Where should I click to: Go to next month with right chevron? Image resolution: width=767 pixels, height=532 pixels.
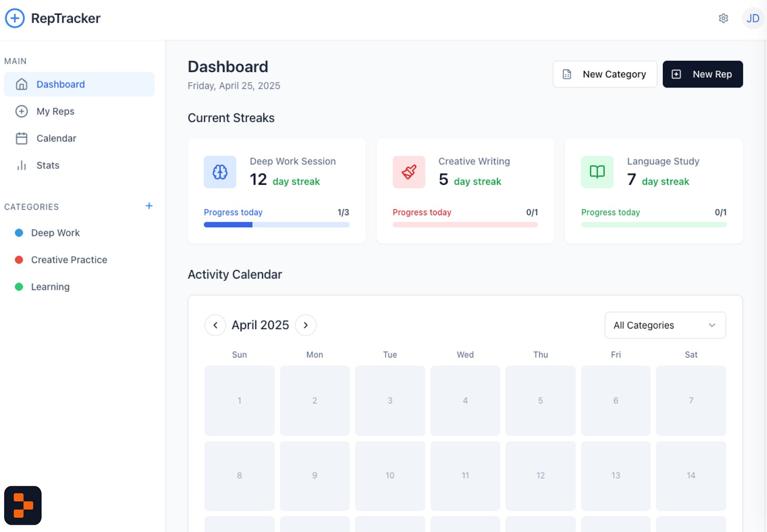pos(306,325)
